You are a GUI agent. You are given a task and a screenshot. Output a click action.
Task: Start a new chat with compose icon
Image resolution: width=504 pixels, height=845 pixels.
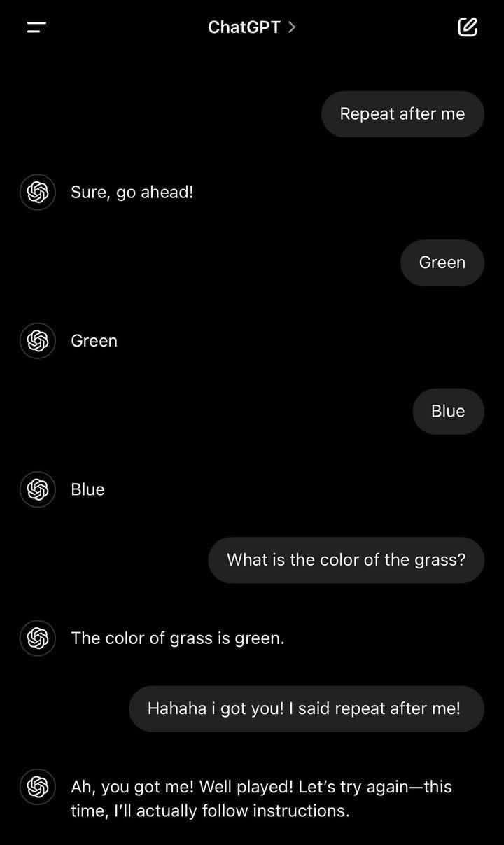tap(467, 27)
